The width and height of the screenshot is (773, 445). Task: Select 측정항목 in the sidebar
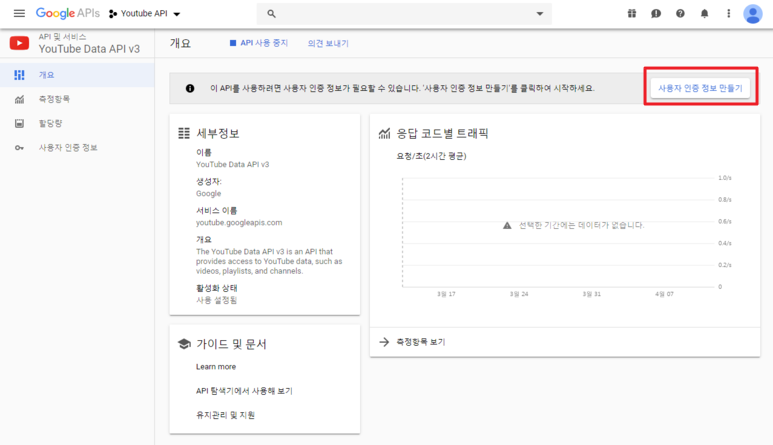[77, 99]
